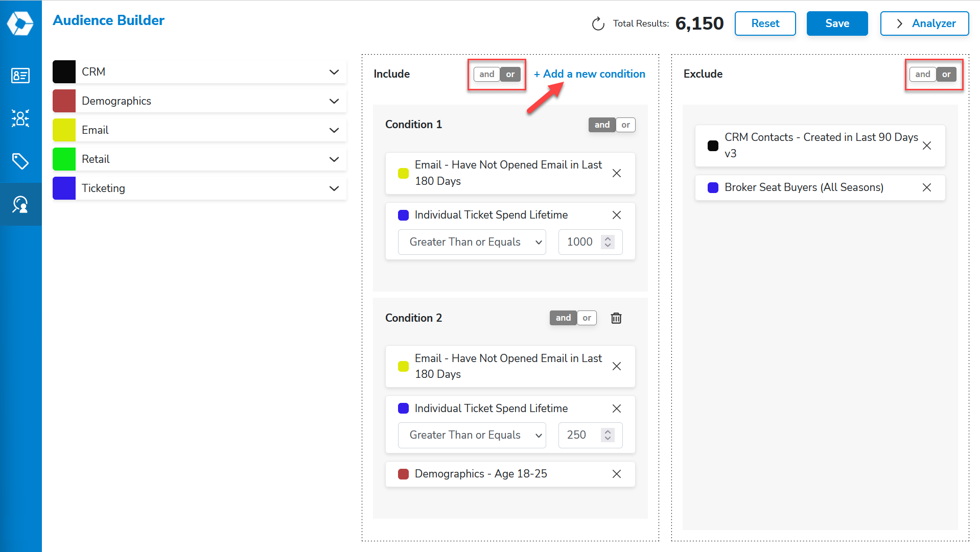Remove Demographics - Age 18-25 item
Image resolution: width=980 pixels, height=552 pixels.
click(617, 474)
